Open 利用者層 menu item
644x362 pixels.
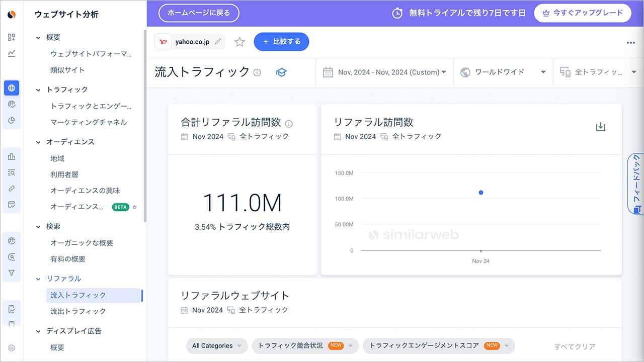(x=64, y=174)
